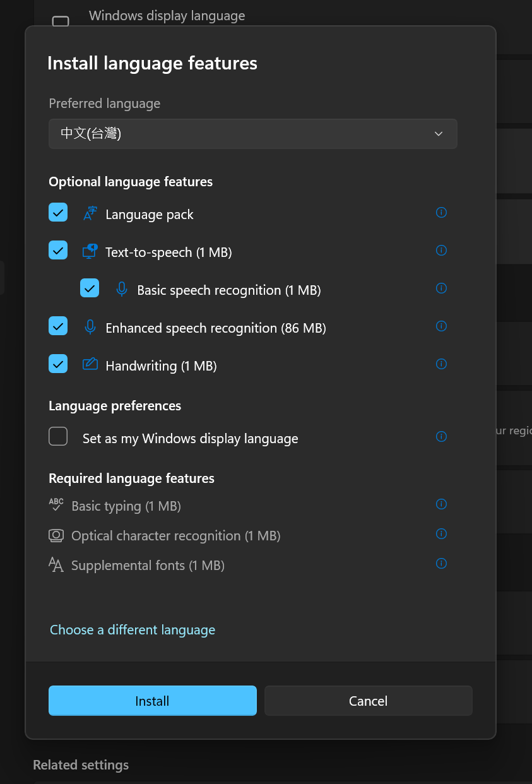The width and height of the screenshot is (532, 784).
Task: Click Windows display language in background Settings window
Action: click(x=167, y=16)
